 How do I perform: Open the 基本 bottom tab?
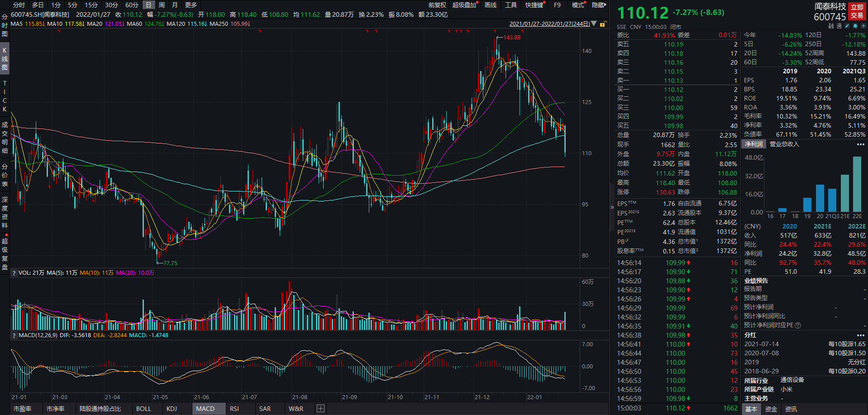[751, 409]
